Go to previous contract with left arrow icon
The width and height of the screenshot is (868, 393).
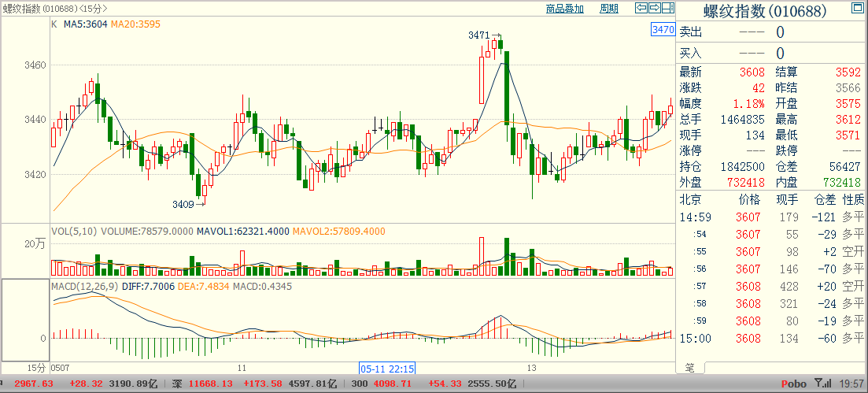click(641, 8)
